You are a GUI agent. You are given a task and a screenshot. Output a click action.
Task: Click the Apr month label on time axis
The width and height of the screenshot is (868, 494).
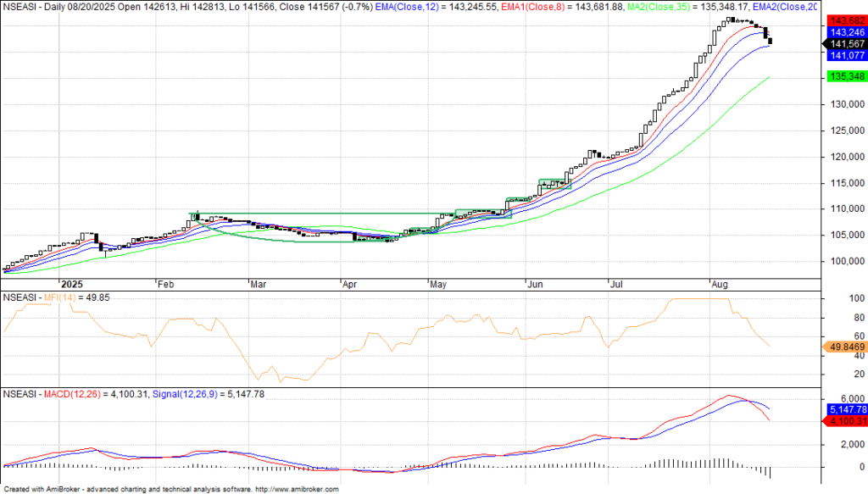pyautogui.click(x=348, y=284)
